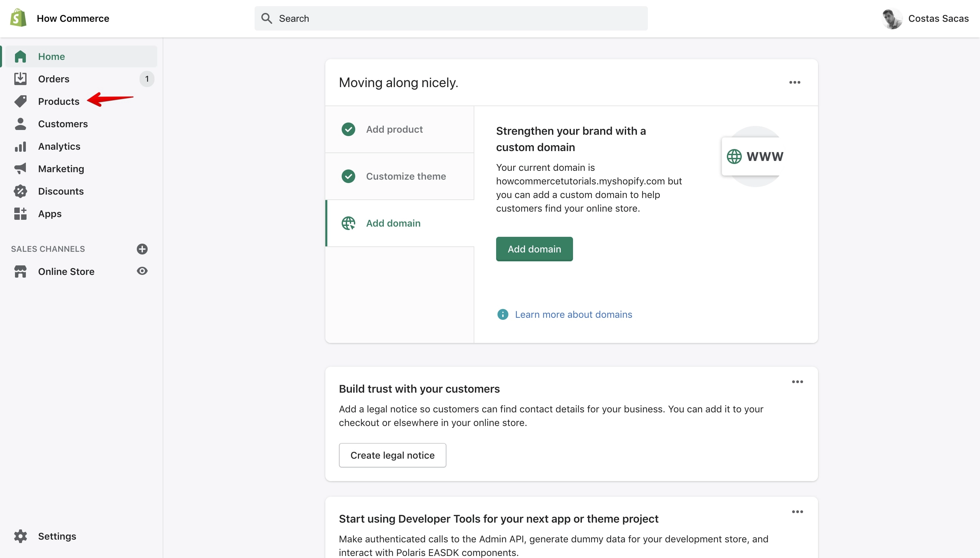Click the Add product green checkmark
Screen dimensions: 980x558
(348, 129)
